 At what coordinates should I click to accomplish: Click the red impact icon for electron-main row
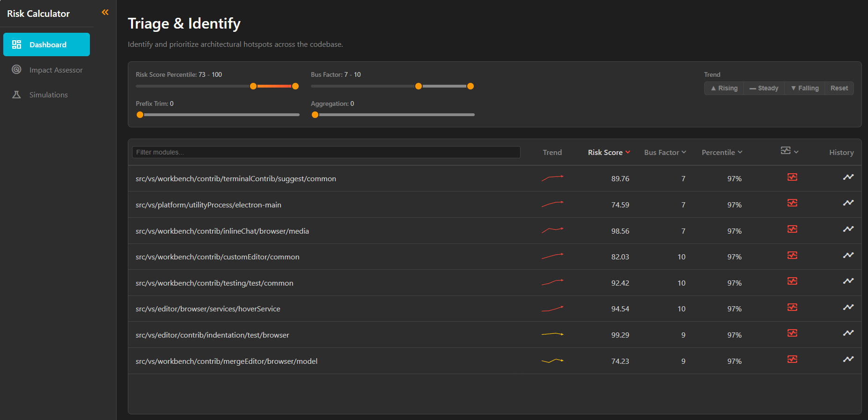coord(792,203)
